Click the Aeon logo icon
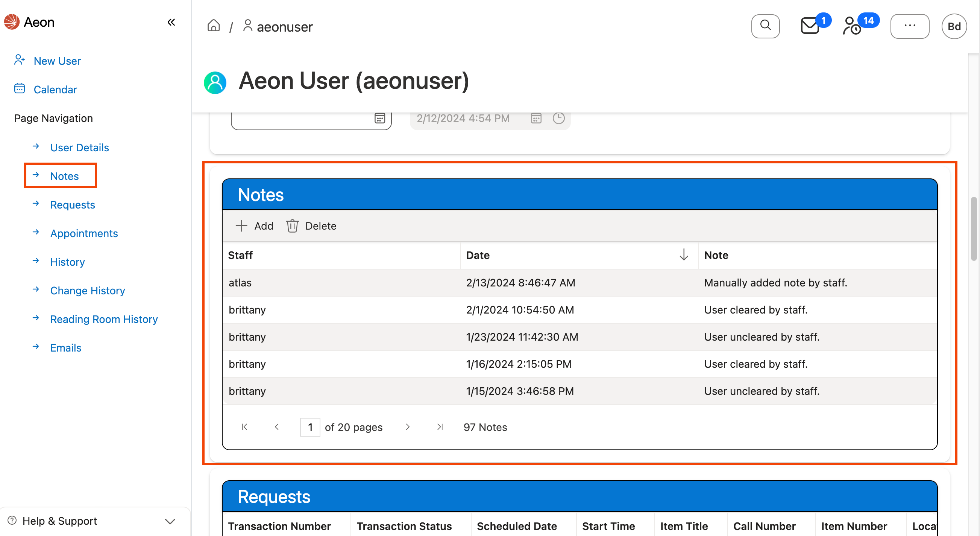Image resolution: width=980 pixels, height=536 pixels. coord(11,22)
